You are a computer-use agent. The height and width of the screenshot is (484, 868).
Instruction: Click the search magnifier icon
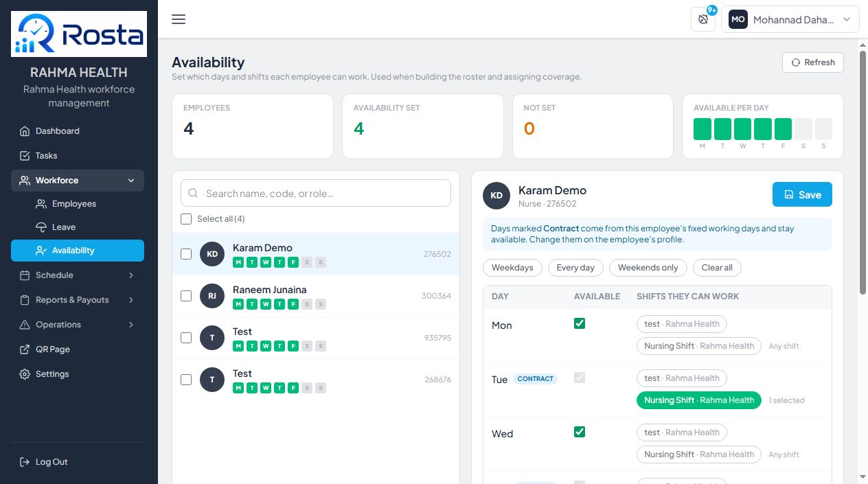[x=193, y=194]
